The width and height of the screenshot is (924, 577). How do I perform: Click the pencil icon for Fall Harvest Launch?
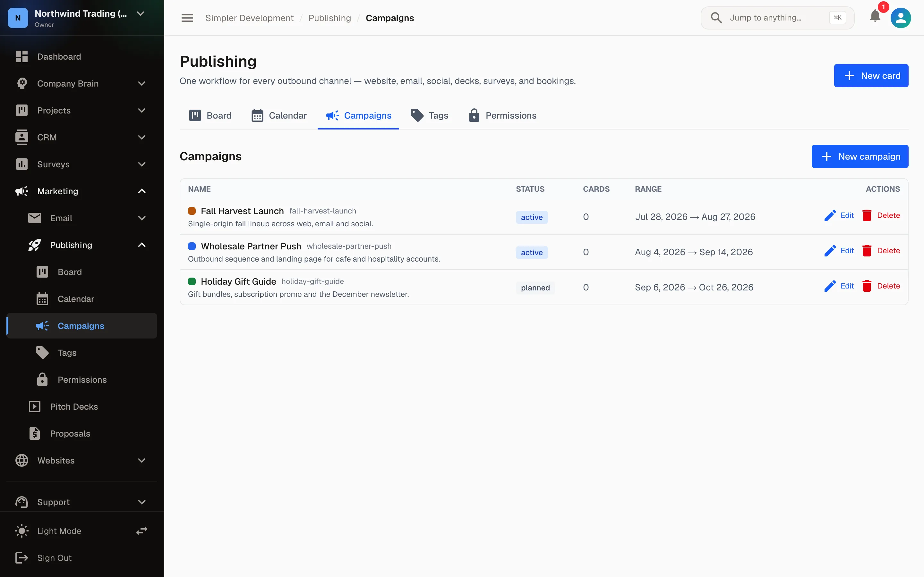[x=830, y=216]
